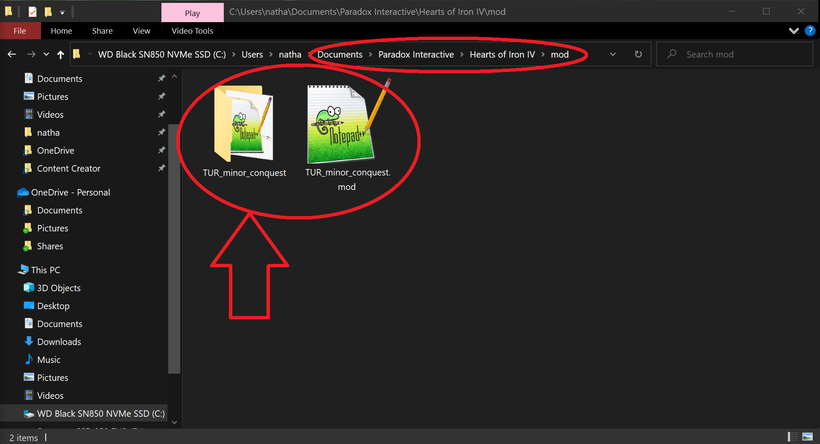Jump to Hearts of Iron IV breadcrumb
This screenshot has height=444, width=820.
point(502,54)
